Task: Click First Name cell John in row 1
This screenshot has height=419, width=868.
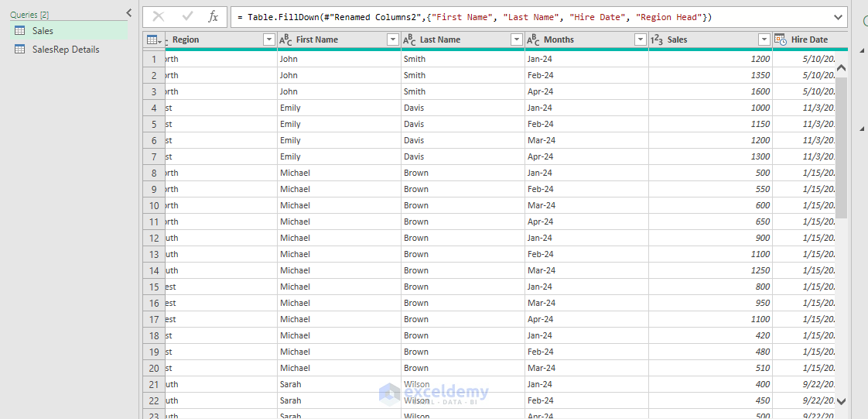Action: point(339,59)
